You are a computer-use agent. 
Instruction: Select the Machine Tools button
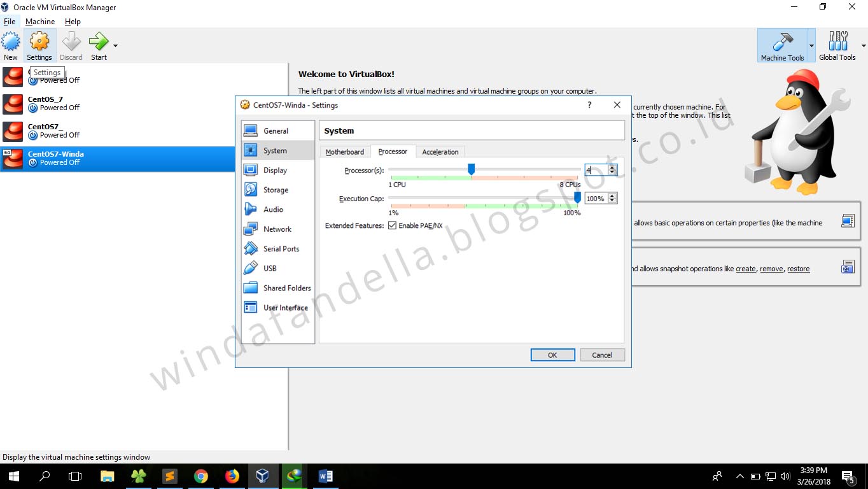[x=782, y=45]
